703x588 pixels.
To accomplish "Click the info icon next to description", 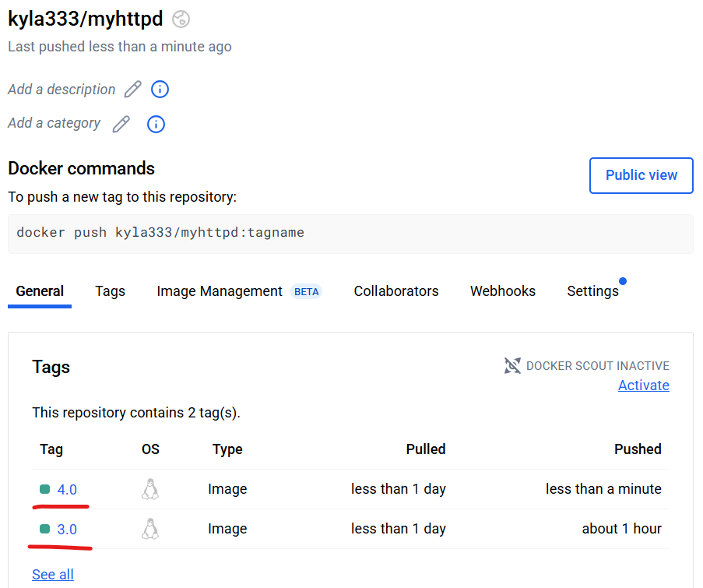I will pos(160,90).
